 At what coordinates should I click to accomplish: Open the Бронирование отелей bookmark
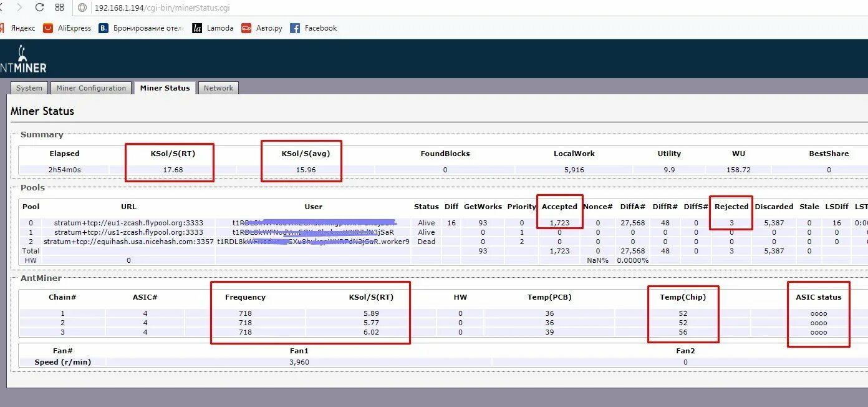[148, 28]
